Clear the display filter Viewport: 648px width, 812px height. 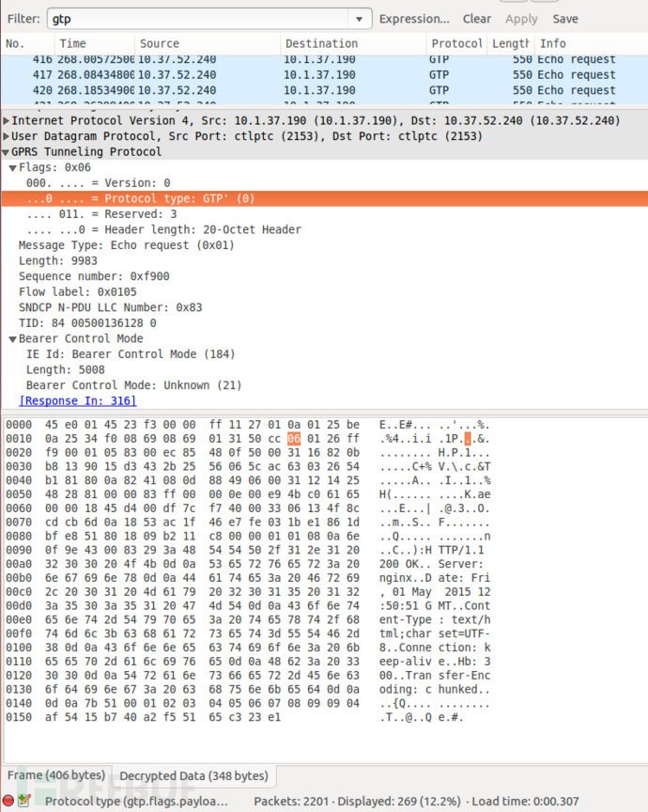[x=476, y=19]
